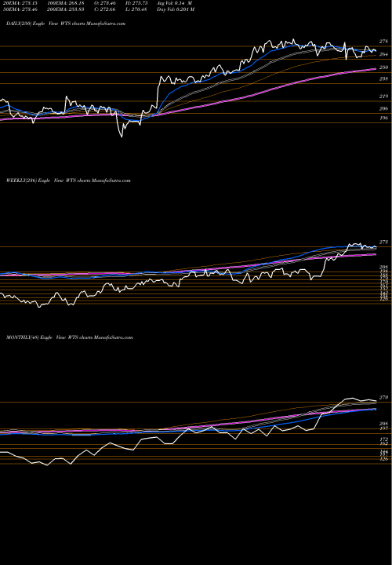The image size is (392, 565).
Task: Click the 50EMA value in the header
Action: pyautogui.click(x=19, y=9)
